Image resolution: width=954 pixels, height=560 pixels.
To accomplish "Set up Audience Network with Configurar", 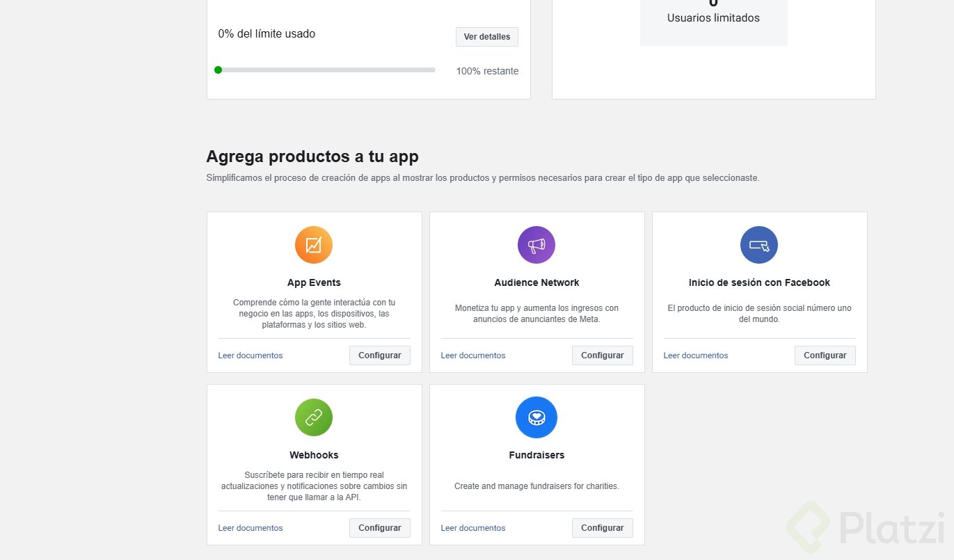I will 602,355.
